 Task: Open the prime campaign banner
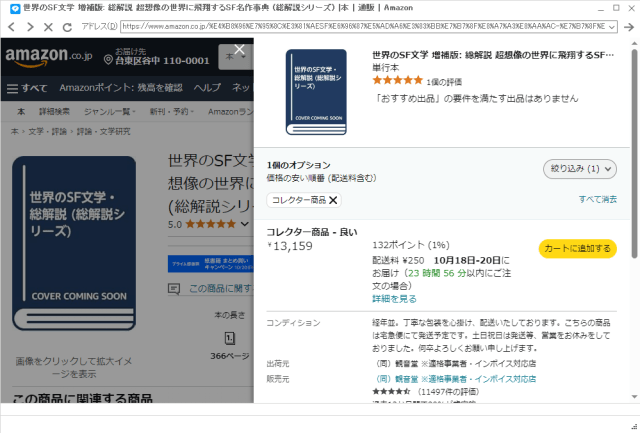[211, 264]
